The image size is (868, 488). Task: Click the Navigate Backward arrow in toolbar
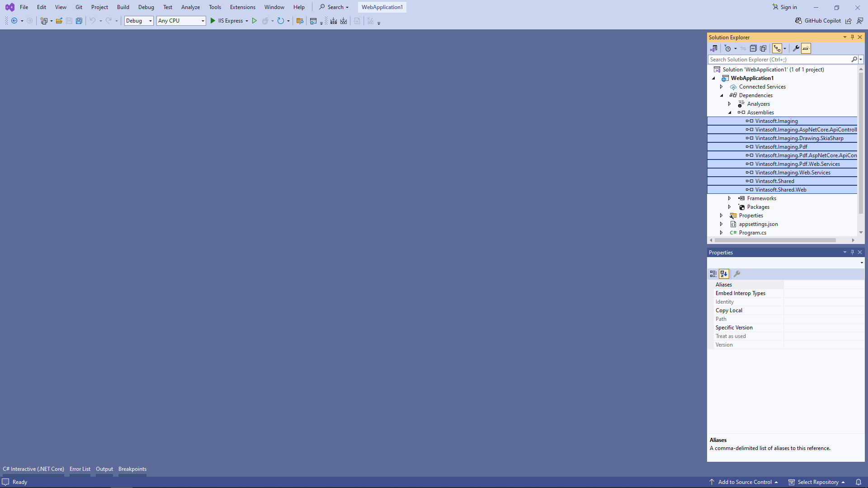point(14,21)
